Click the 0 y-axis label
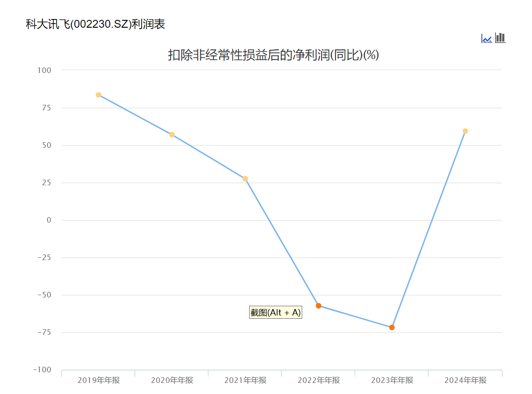The image size is (532, 394). pos(49,220)
